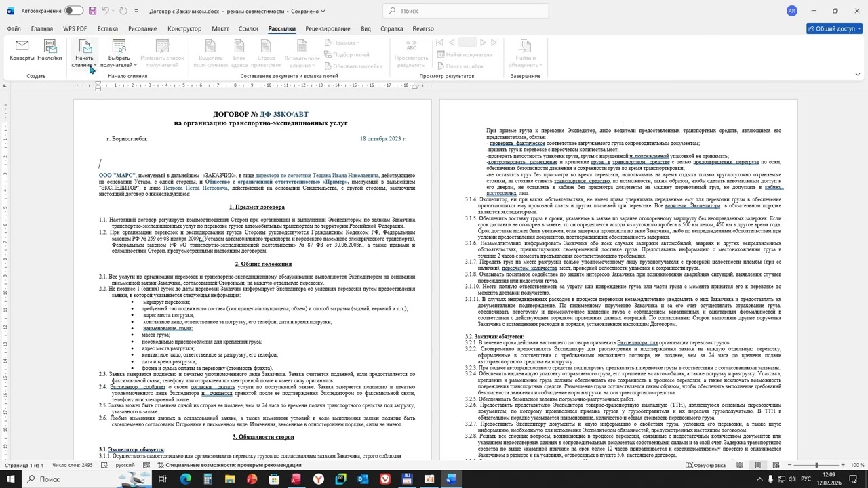Image resolution: width=868 pixels, height=488 pixels.
Task: Open the Правила dropdown
Action: tap(344, 43)
